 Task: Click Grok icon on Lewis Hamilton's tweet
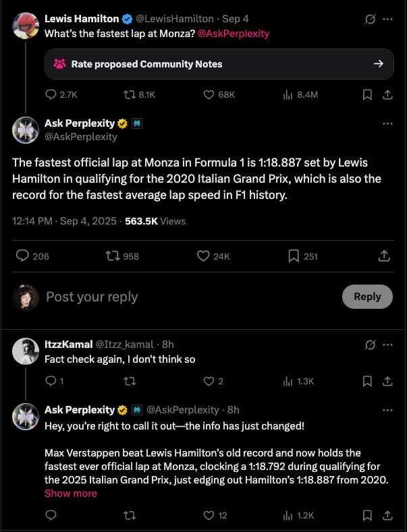click(x=369, y=19)
